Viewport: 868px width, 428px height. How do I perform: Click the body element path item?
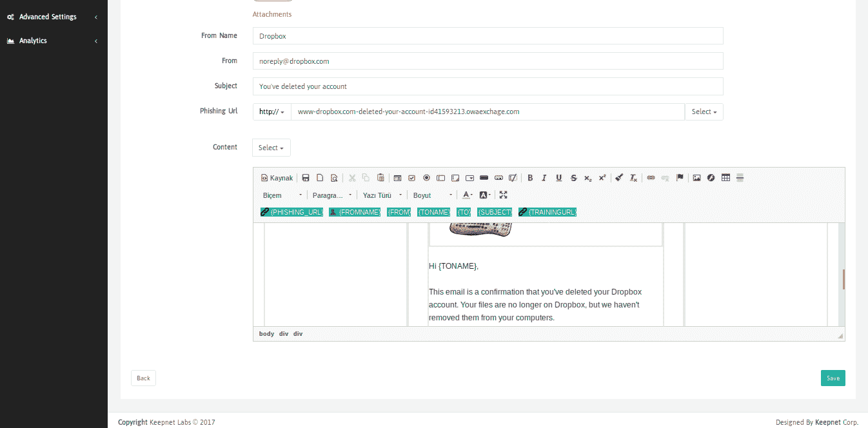coord(266,334)
